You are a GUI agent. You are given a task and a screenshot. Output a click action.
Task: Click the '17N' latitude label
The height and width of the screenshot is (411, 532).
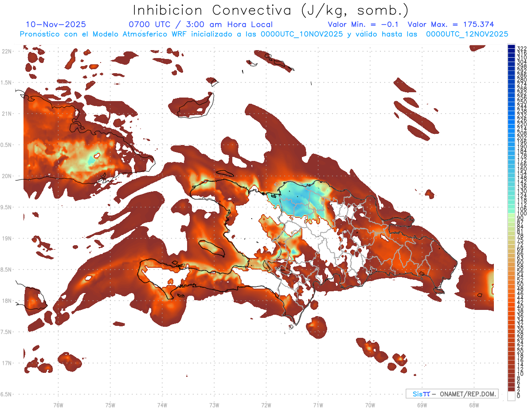[x=6, y=363]
